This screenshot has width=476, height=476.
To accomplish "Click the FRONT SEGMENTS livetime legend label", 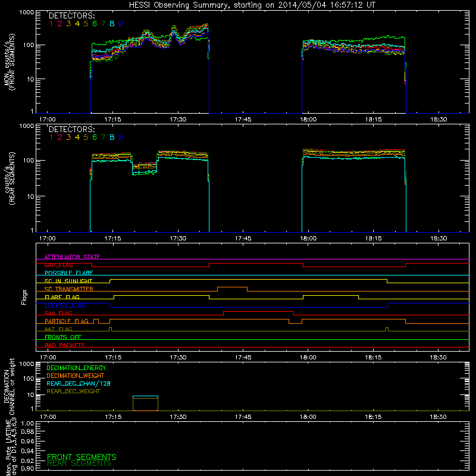I will pos(82,457).
